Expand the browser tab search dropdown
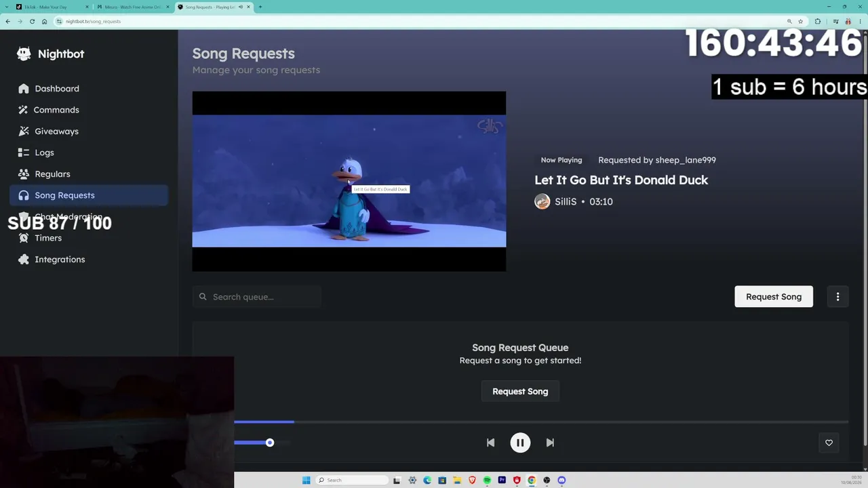The image size is (868, 488). 5,7
